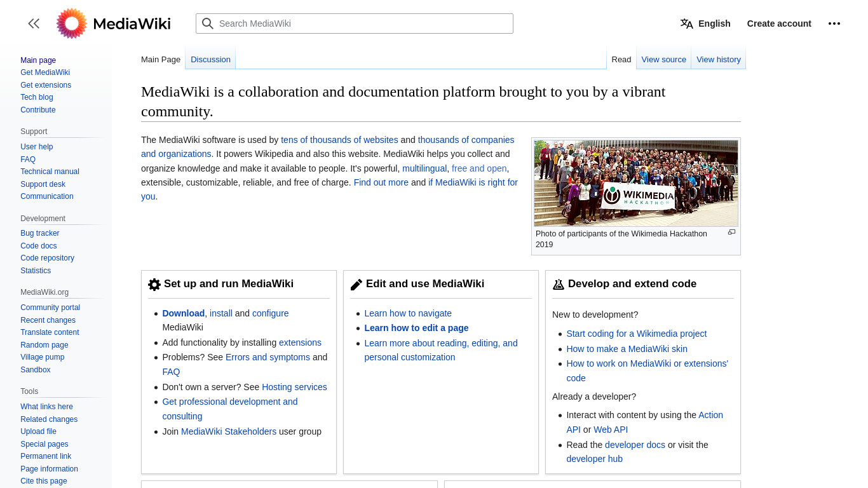
Task: Go to a Random page
Action: click(44, 345)
